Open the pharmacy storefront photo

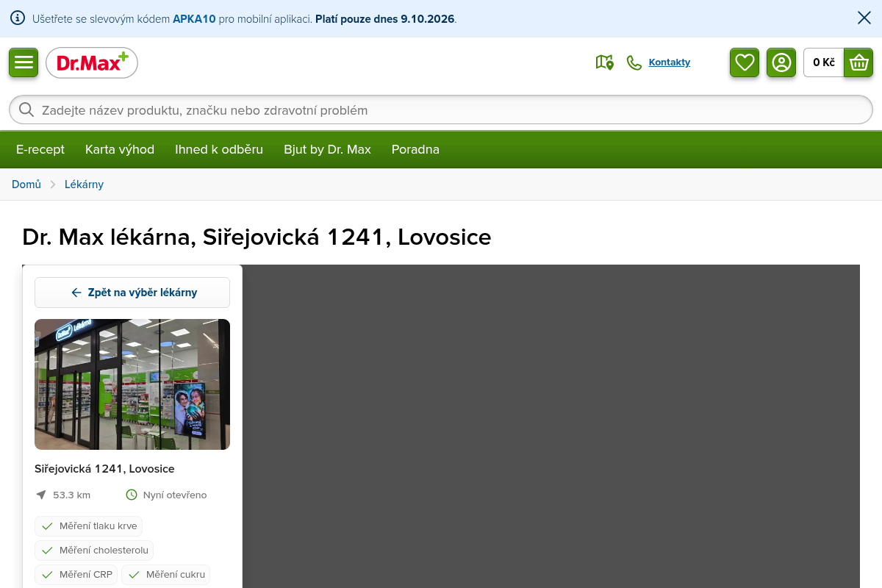pyautogui.click(x=132, y=384)
